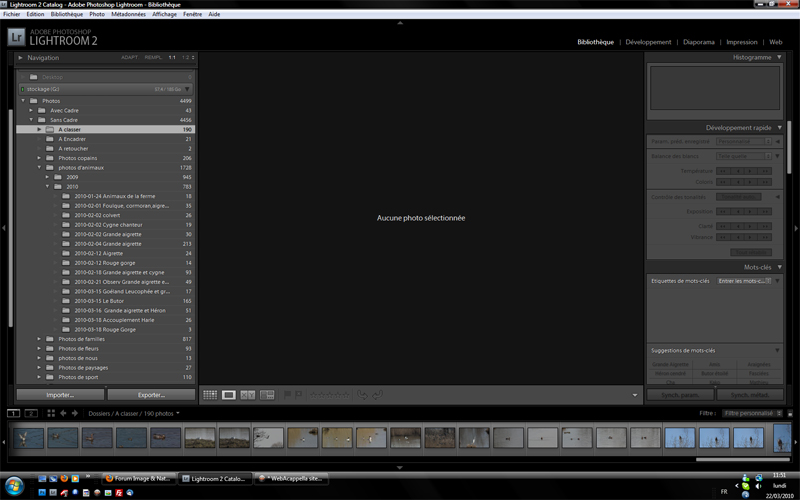The width and height of the screenshot is (800, 500).
Task: Switch to Grid view in toolbar
Action: point(210,395)
